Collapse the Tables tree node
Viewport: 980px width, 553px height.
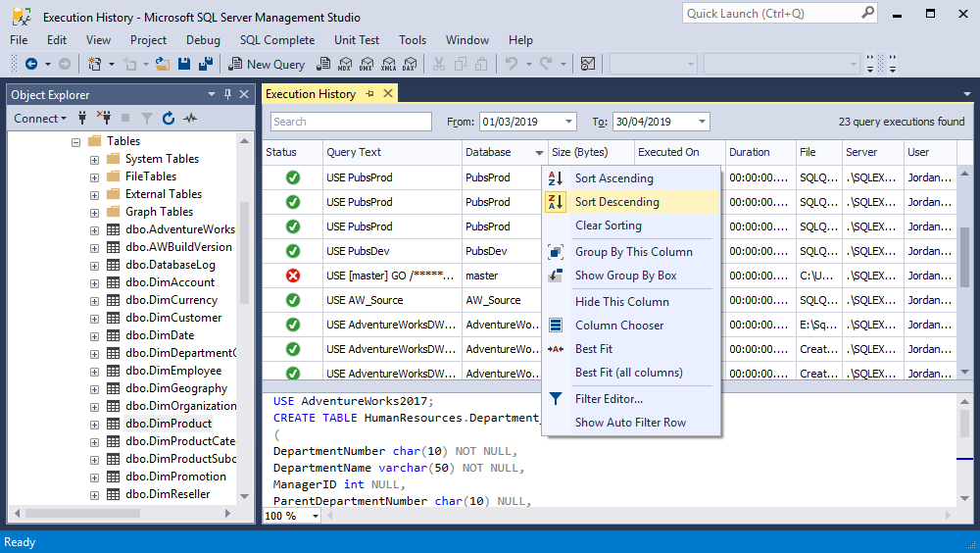pyautogui.click(x=75, y=142)
